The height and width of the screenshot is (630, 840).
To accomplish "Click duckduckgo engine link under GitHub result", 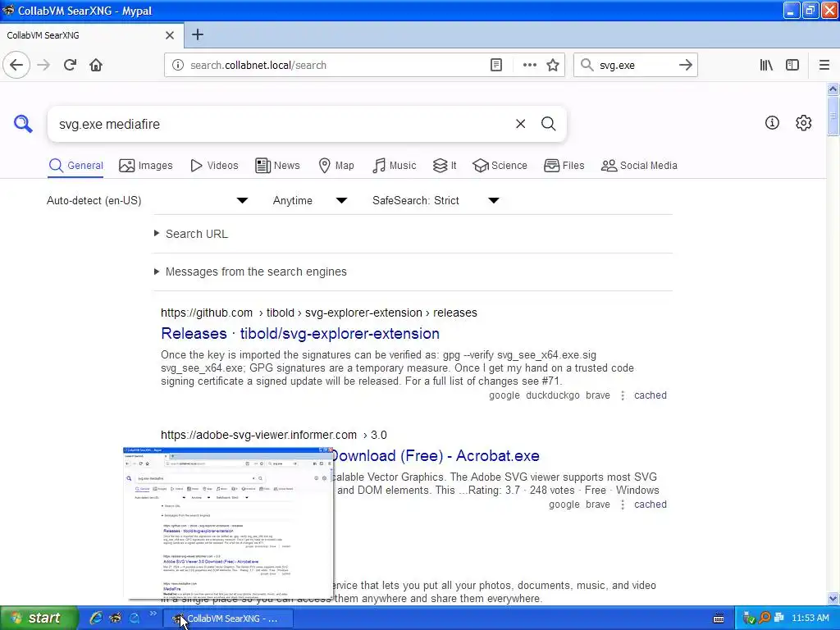I will pyautogui.click(x=553, y=395).
